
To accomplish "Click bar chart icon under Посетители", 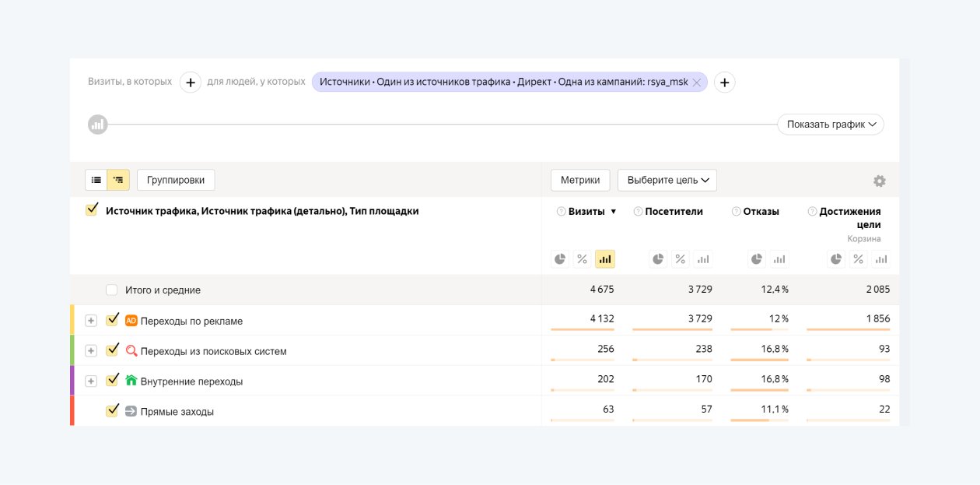I will [x=702, y=259].
